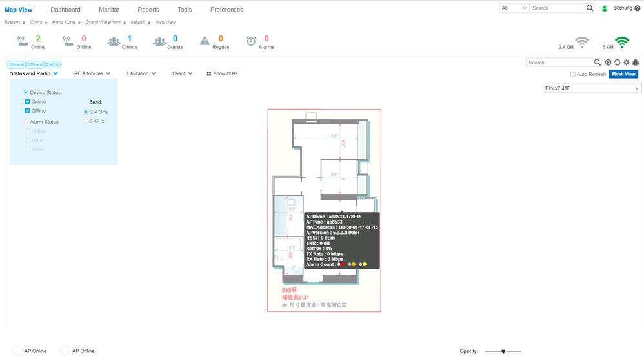The image size is (644, 357).
Task: Uncheck the Online device status checkbox
Action: (28, 102)
